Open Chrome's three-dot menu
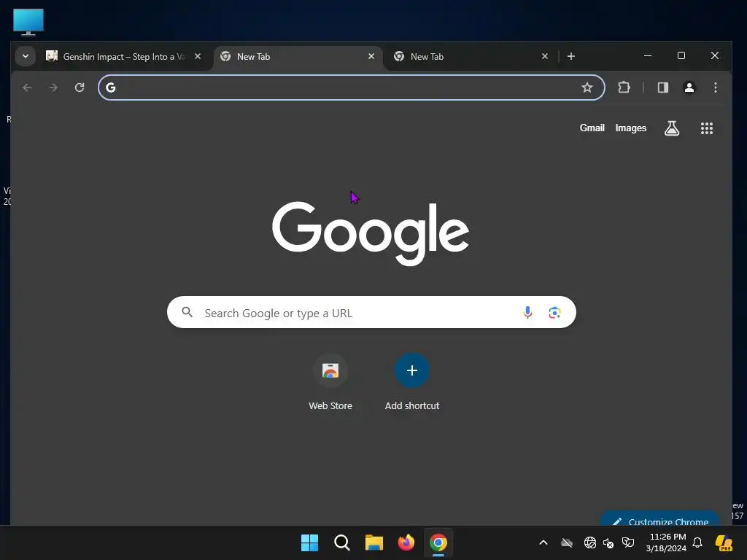 [715, 87]
